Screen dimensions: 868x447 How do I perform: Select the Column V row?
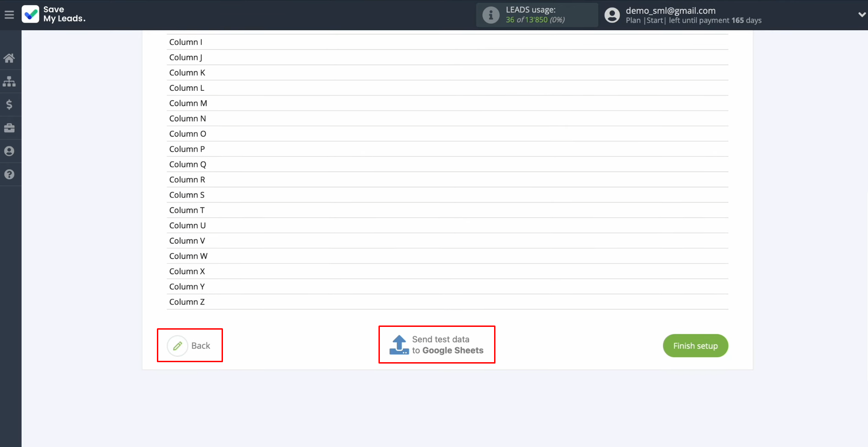[x=448, y=241]
